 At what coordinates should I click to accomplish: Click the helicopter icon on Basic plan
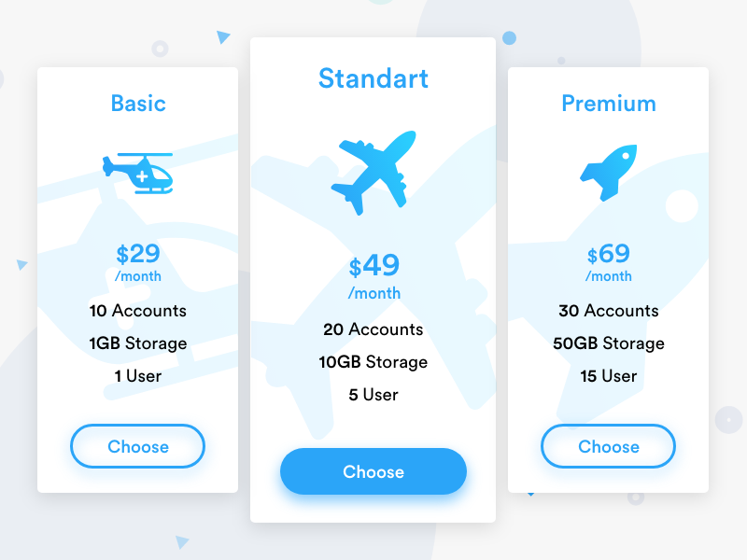tap(138, 174)
